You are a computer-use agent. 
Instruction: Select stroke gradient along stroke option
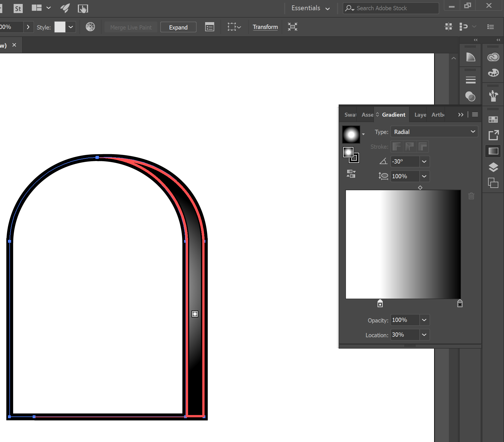[x=410, y=146]
